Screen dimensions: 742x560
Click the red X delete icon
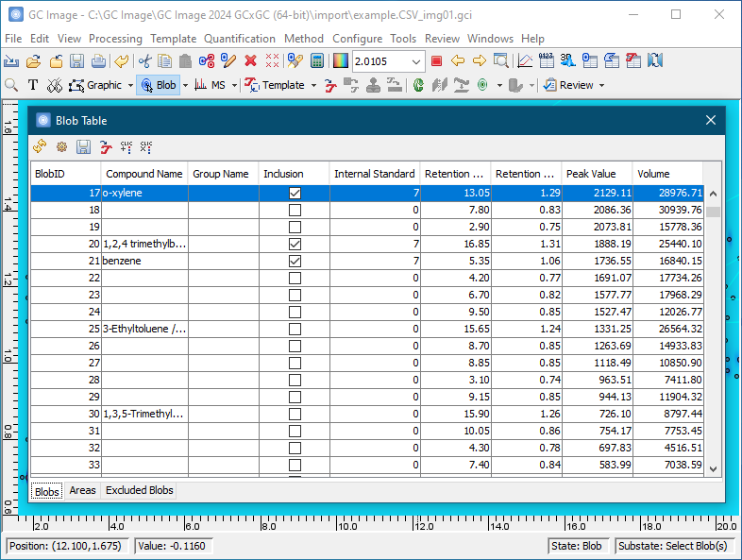[250, 60]
